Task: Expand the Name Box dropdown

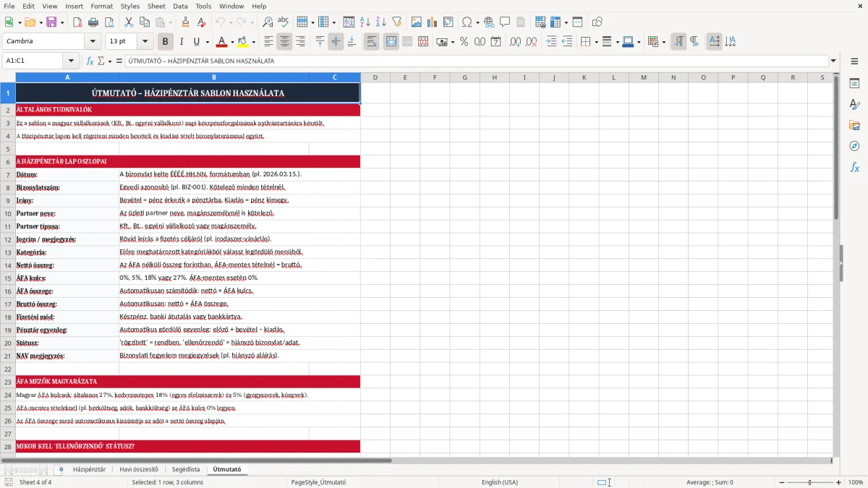Action: [71, 61]
